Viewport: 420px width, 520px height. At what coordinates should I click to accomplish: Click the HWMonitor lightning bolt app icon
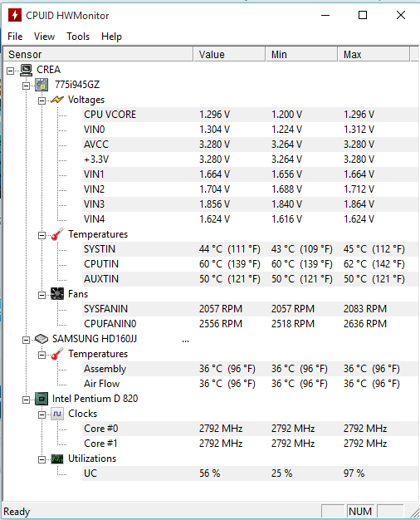(15, 15)
